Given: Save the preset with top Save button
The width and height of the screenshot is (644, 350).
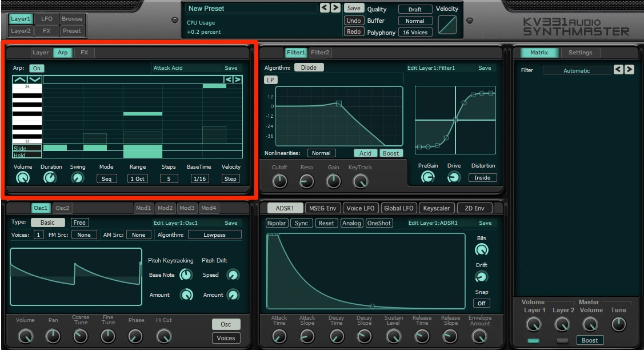Looking at the screenshot, I should click(x=353, y=8).
